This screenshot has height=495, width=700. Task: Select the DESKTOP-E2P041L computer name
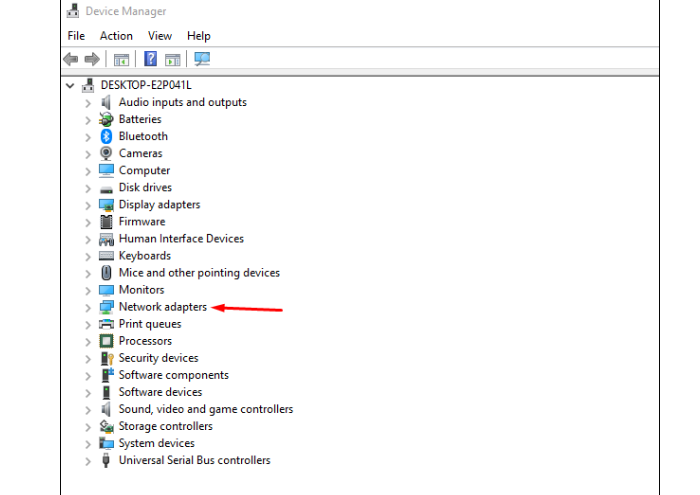[146, 85]
